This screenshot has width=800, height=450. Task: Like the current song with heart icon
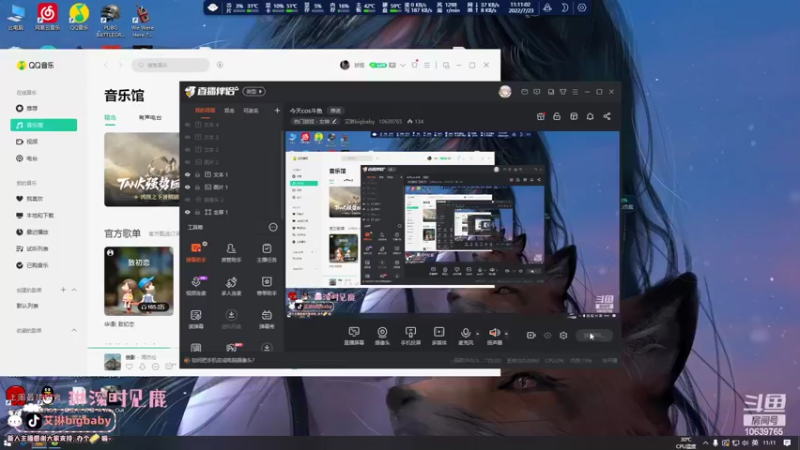(129, 366)
